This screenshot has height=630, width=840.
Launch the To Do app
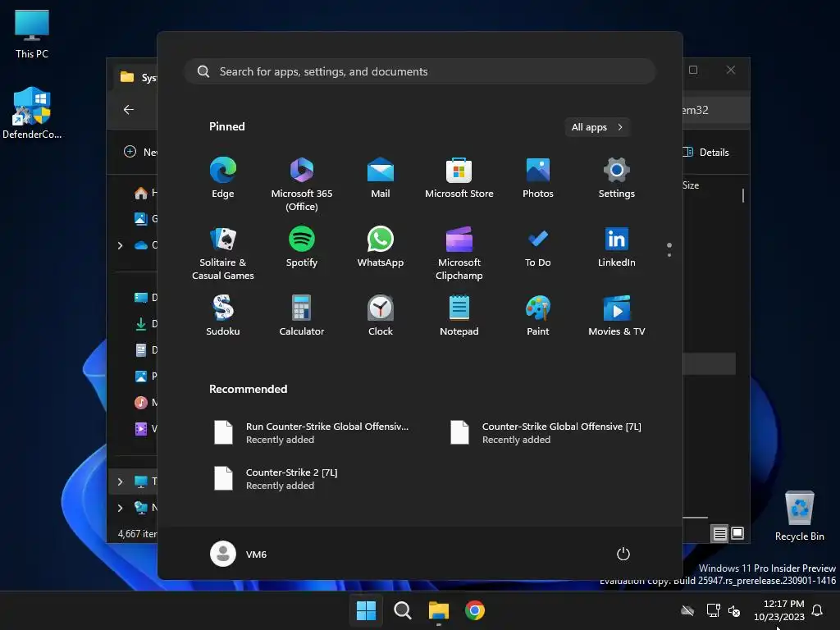pos(538,247)
